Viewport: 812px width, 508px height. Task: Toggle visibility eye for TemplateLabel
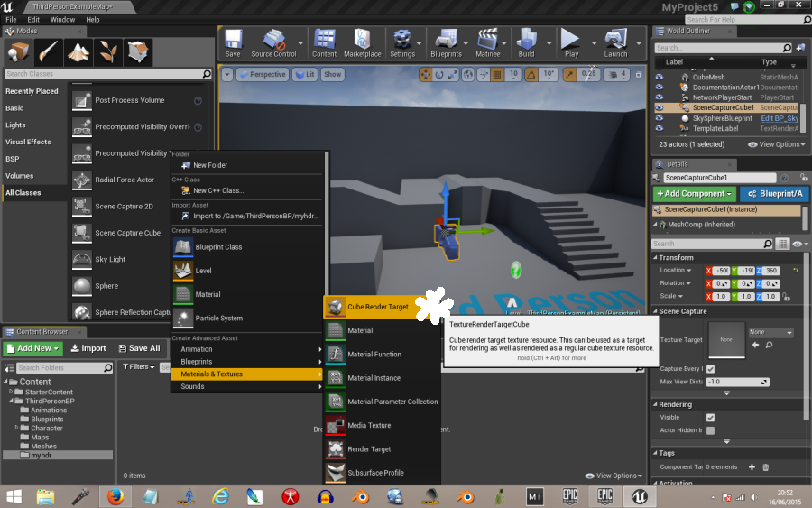click(660, 128)
